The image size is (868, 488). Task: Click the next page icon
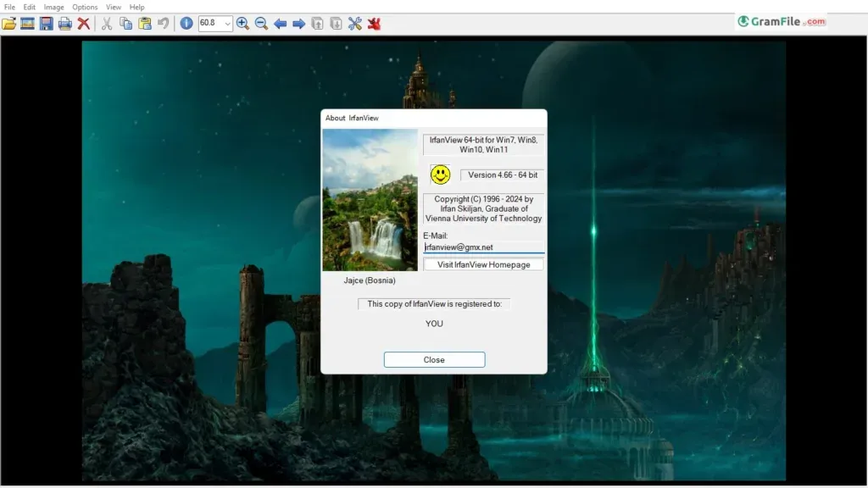coord(336,23)
